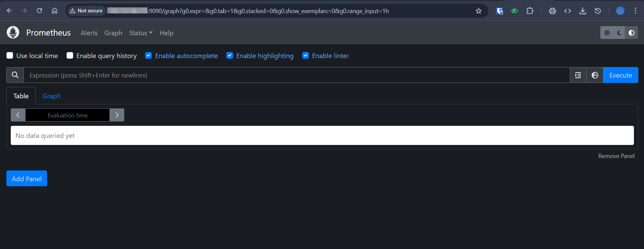Run the query with Execute button

(x=620, y=75)
